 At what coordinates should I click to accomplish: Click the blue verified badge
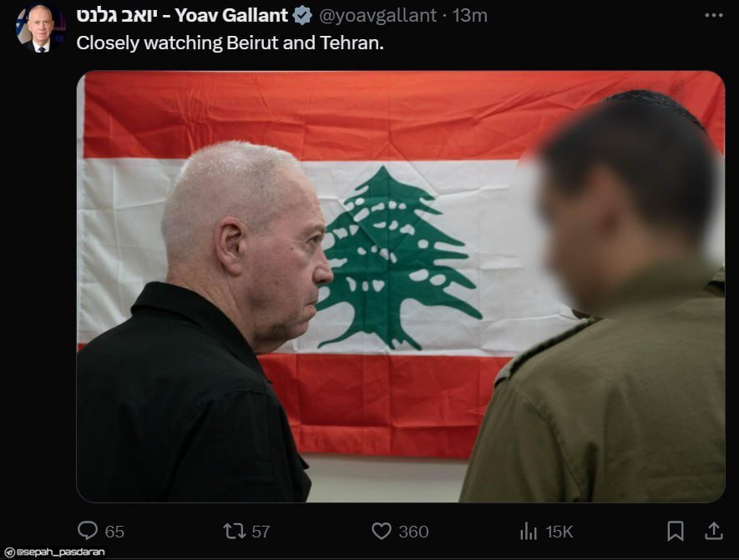(x=302, y=16)
